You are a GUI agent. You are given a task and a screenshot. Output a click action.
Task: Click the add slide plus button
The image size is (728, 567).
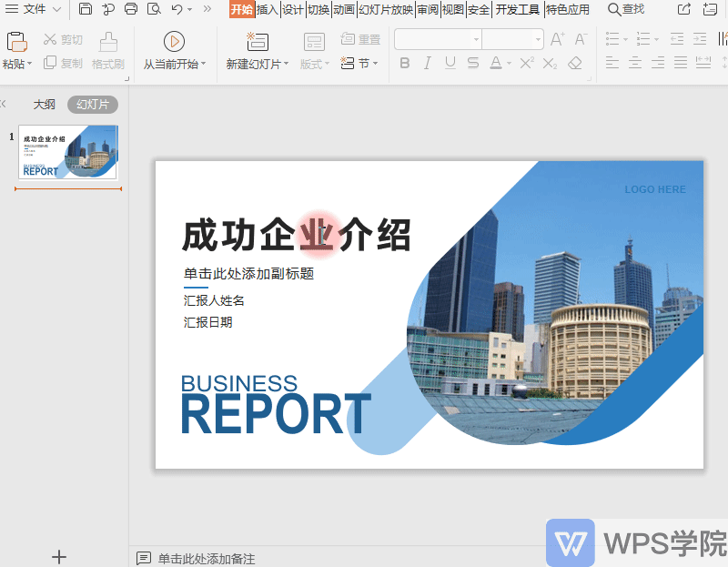tap(59, 556)
